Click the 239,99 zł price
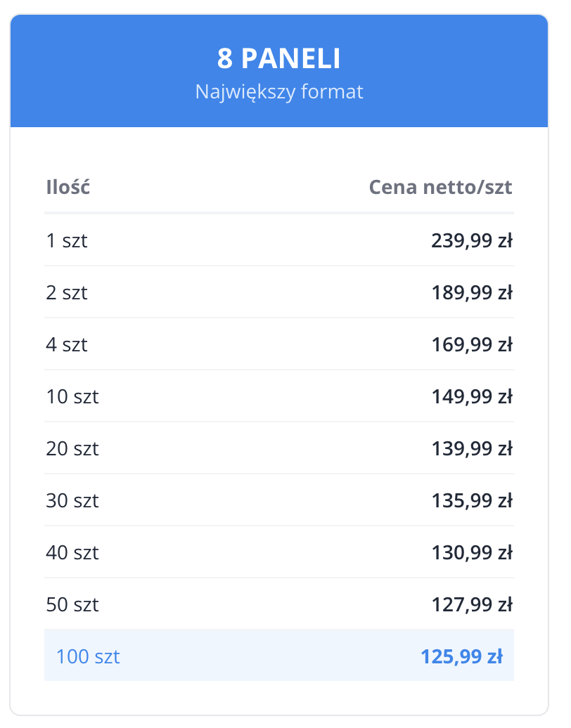571x728 pixels. point(471,240)
